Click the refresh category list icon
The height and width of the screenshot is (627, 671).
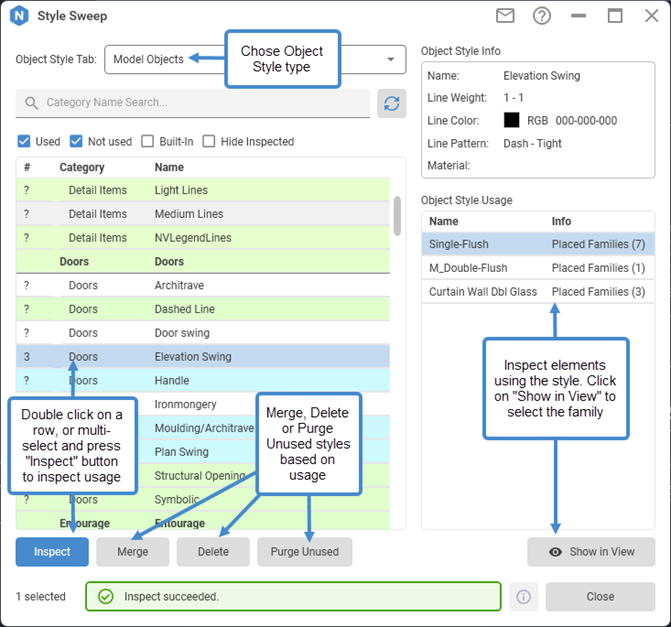click(392, 104)
